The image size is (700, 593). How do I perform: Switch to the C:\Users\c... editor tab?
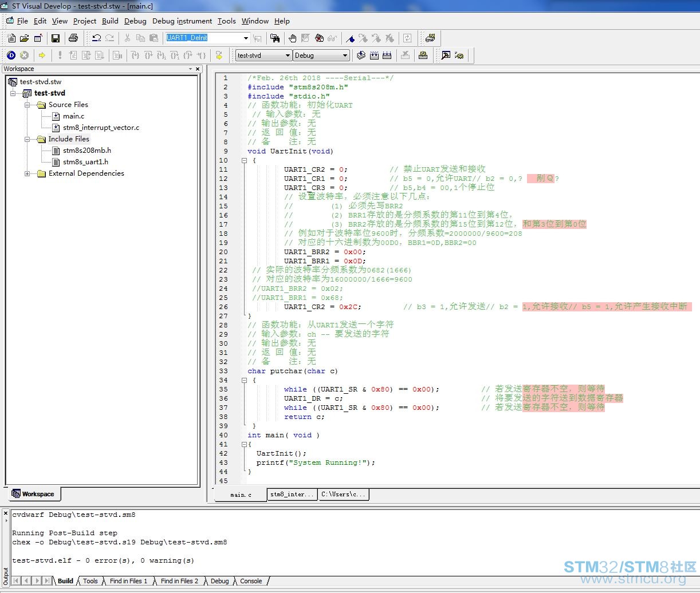coord(343,494)
